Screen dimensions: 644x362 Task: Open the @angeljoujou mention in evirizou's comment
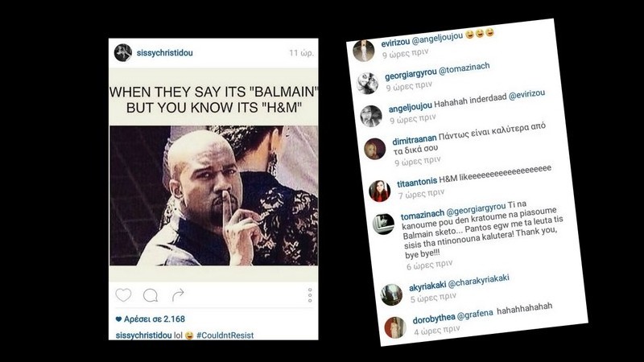pyautogui.click(x=437, y=38)
